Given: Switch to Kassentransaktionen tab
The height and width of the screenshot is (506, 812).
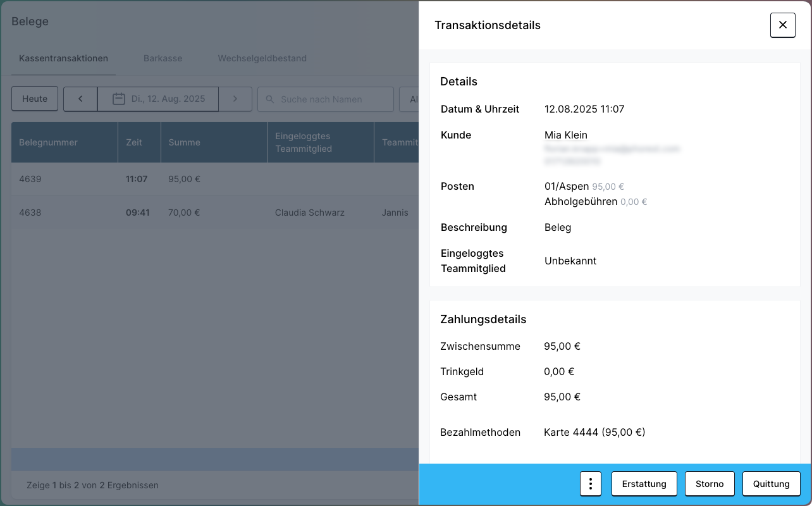Looking at the screenshot, I should (63, 58).
